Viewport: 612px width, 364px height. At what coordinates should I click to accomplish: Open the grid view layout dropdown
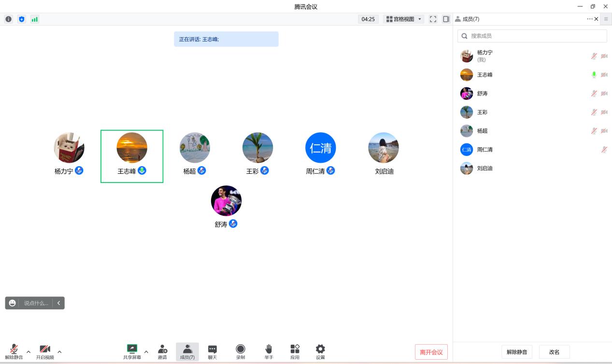click(404, 19)
